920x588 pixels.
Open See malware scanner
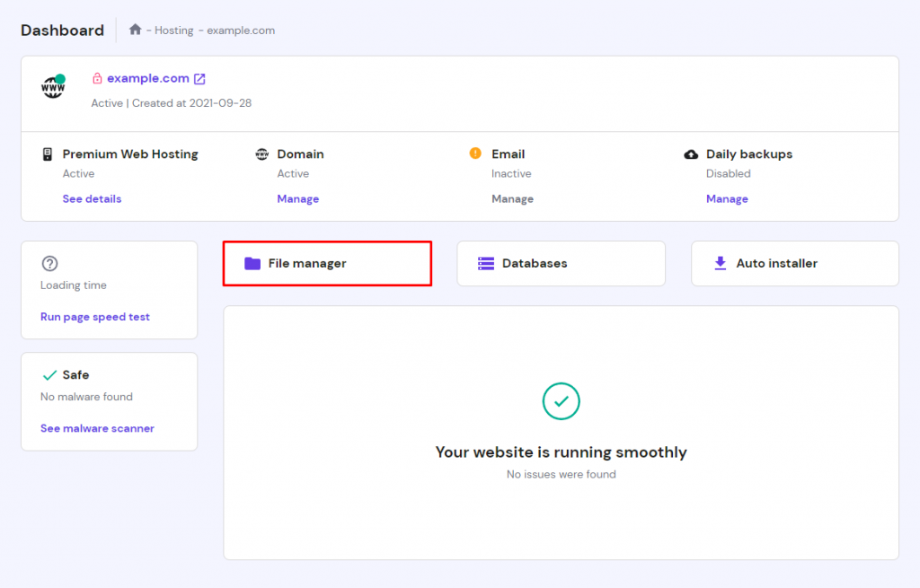[97, 428]
